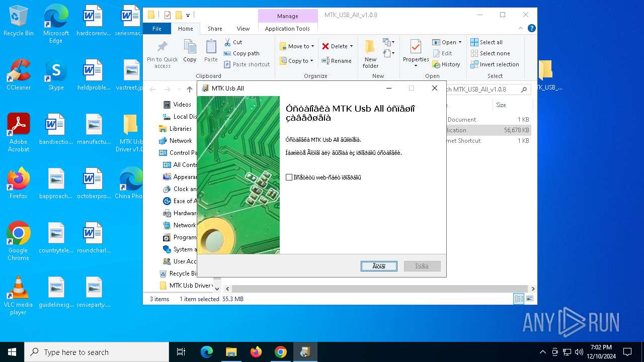The height and width of the screenshot is (362, 644).
Task: Click the Microsoft Edge desktop shortcut
Action: point(56,24)
